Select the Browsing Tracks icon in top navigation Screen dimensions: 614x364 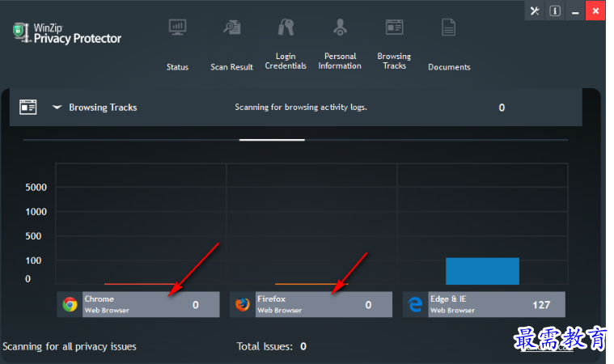coord(394,28)
